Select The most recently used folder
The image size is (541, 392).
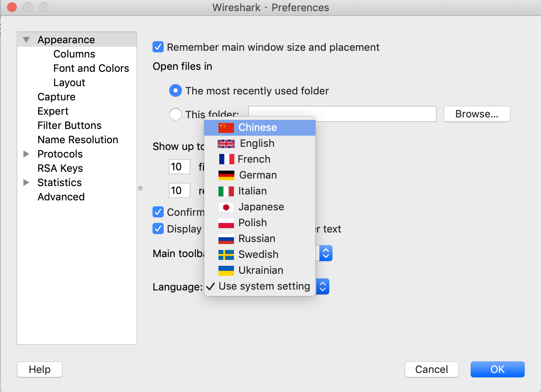click(x=176, y=91)
